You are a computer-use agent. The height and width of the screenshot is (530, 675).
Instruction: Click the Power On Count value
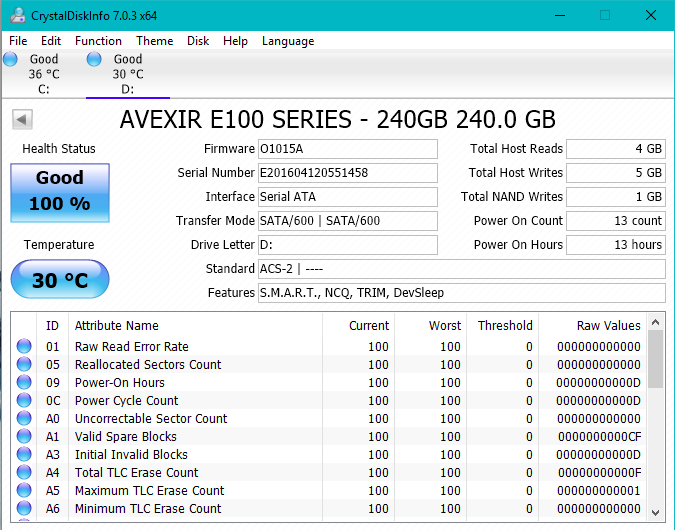click(616, 221)
